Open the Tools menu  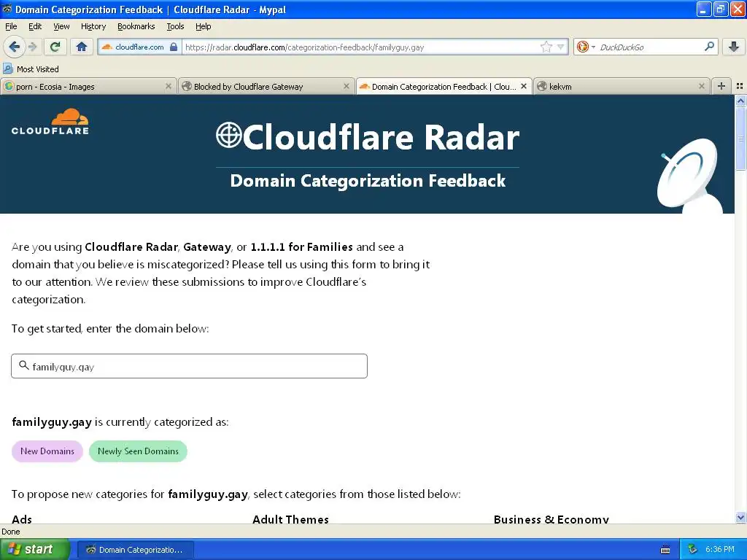tap(175, 26)
